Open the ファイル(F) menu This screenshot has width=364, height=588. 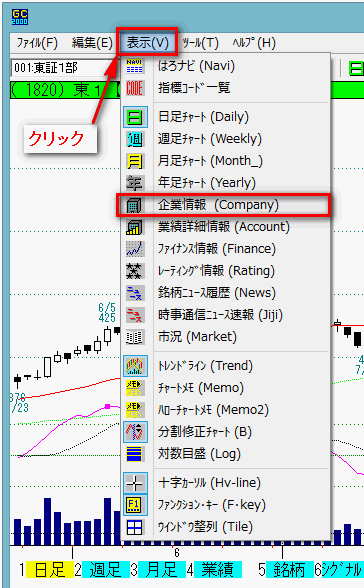pos(37,43)
